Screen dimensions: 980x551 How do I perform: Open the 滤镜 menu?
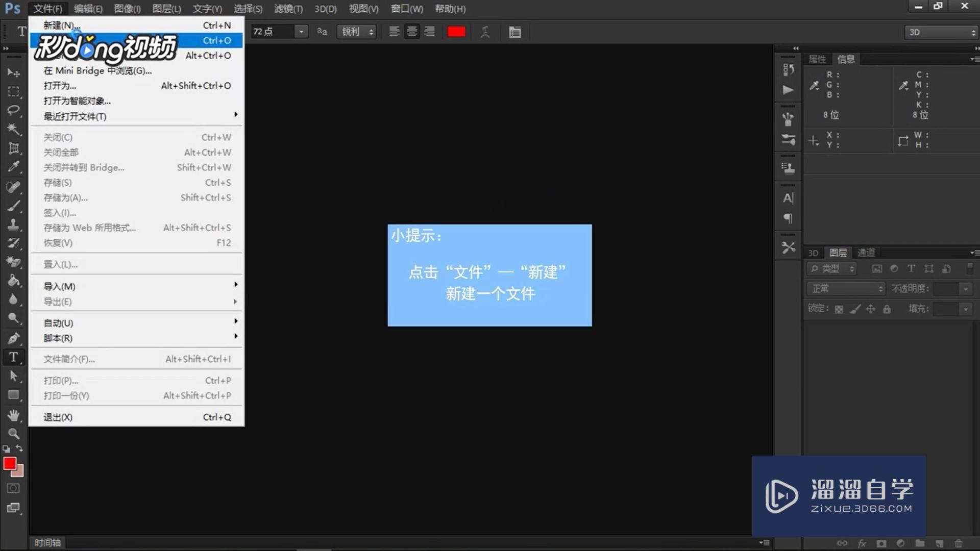coord(288,9)
